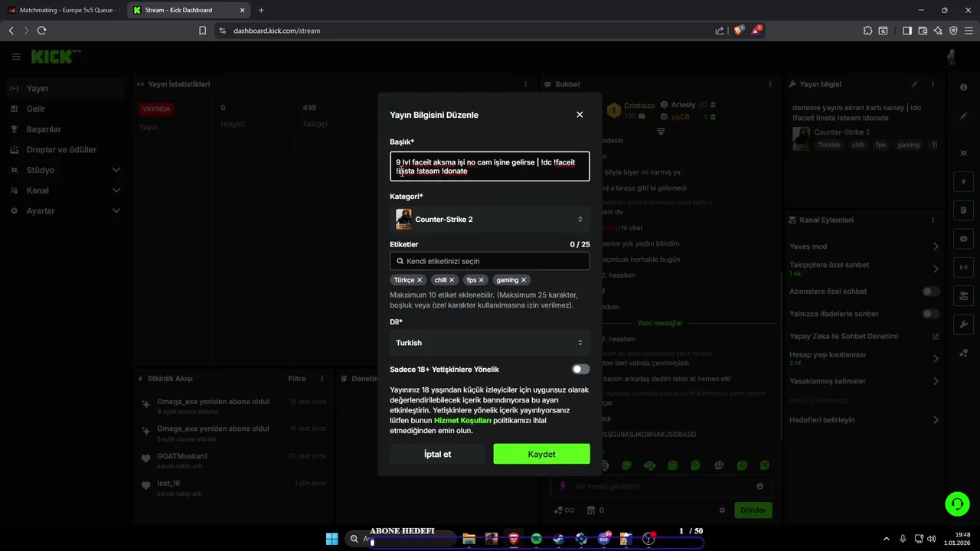The height and width of the screenshot is (551, 980).
Task: Click the wrench icon in right toolbar
Action: pyautogui.click(x=963, y=324)
